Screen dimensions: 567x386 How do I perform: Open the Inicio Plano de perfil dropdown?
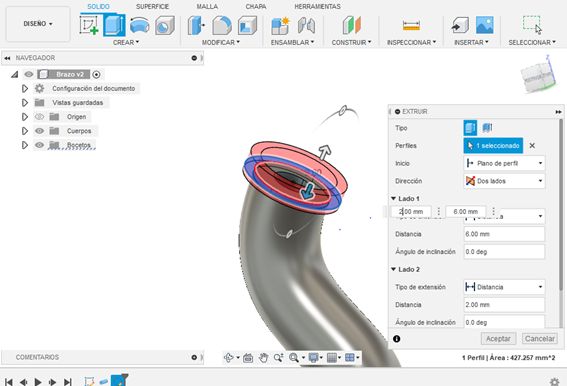pyautogui.click(x=504, y=163)
